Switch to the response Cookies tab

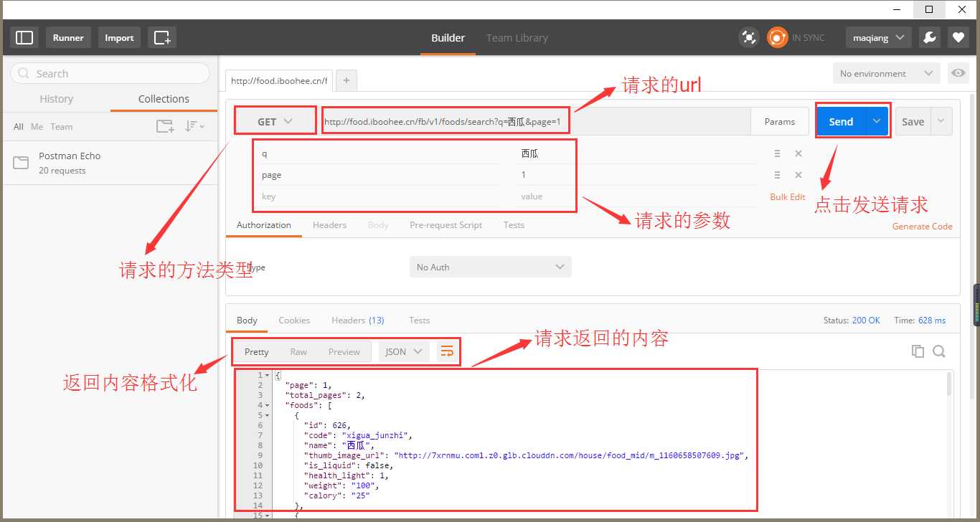294,321
